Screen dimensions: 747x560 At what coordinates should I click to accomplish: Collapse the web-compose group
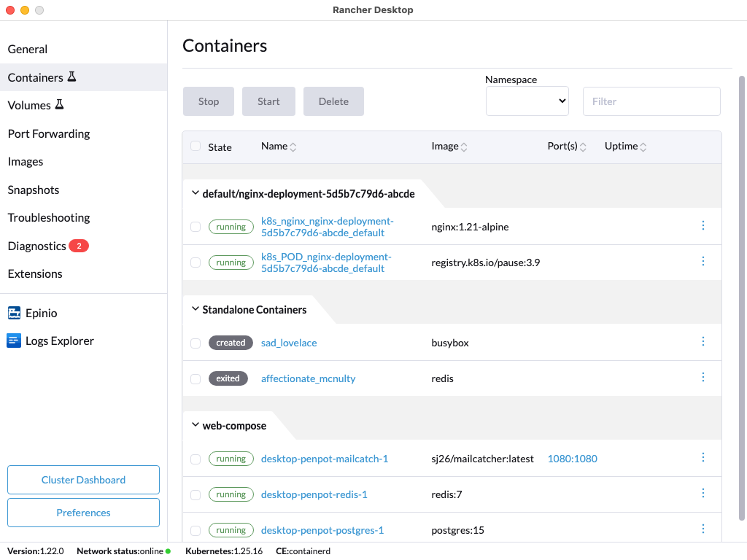click(x=195, y=425)
